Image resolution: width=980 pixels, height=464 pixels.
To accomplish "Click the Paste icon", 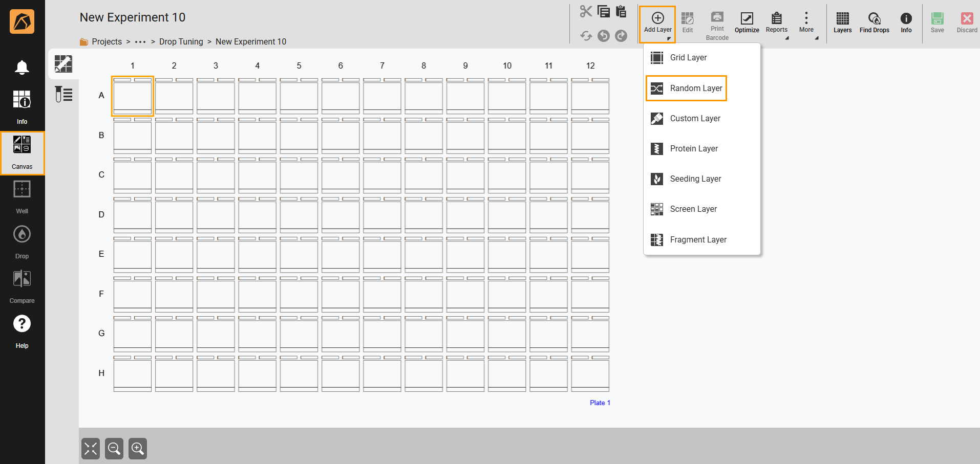I will (x=621, y=11).
